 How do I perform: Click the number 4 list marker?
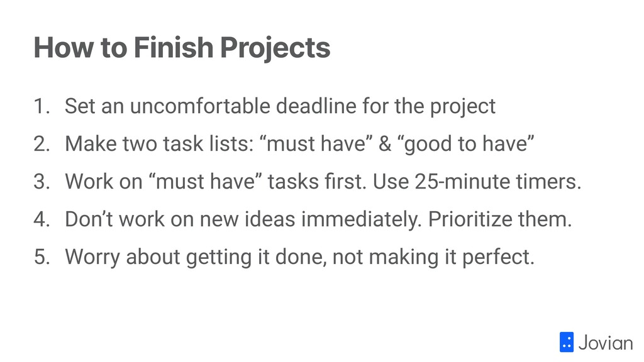coord(42,219)
